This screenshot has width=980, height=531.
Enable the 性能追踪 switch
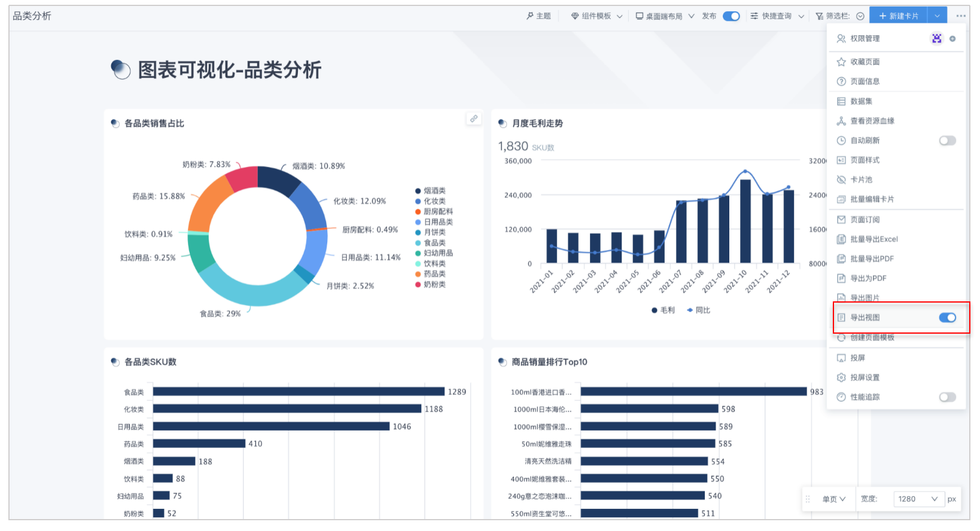tap(947, 397)
